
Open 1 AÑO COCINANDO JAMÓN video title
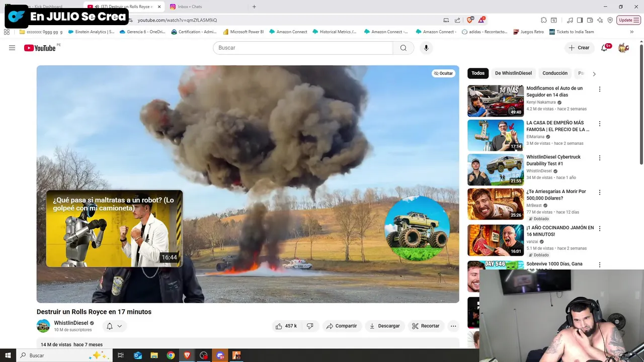click(x=560, y=231)
